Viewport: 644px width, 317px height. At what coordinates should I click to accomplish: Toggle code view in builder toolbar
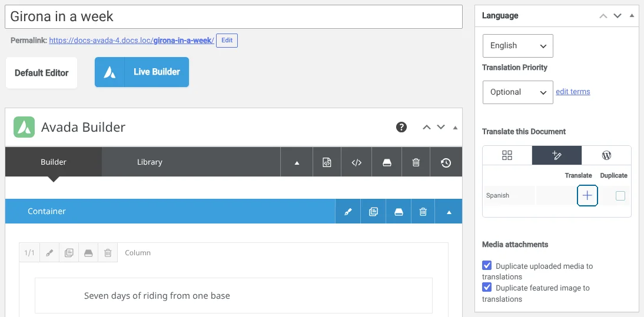point(357,162)
